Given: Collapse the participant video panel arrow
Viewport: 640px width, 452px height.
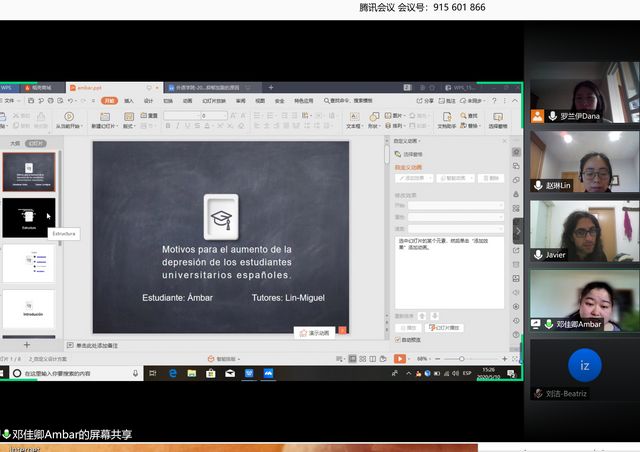Looking at the screenshot, I should tap(518, 229).
